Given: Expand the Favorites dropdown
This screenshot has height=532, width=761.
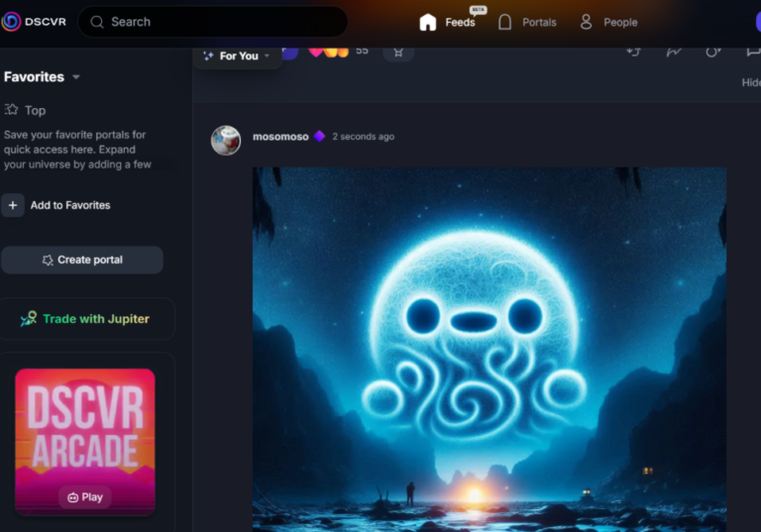Looking at the screenshot, I should (76, 77).
